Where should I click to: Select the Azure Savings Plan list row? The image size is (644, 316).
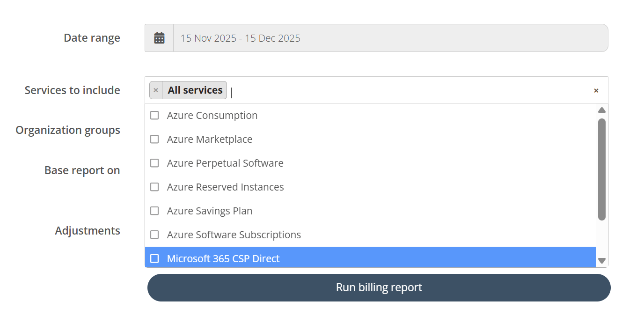(x=210, y=211)
